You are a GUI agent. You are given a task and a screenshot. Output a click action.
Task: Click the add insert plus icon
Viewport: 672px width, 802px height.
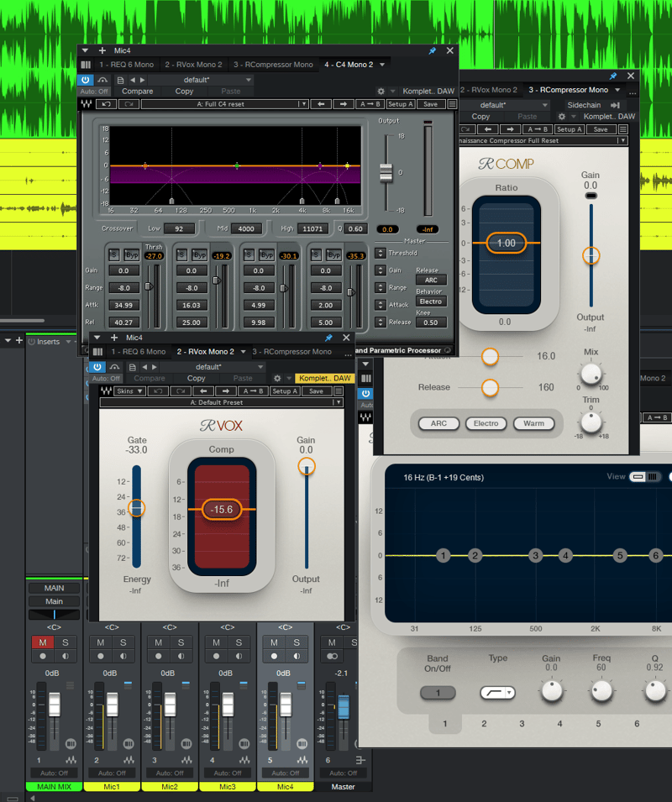click(x=19, y=341)
